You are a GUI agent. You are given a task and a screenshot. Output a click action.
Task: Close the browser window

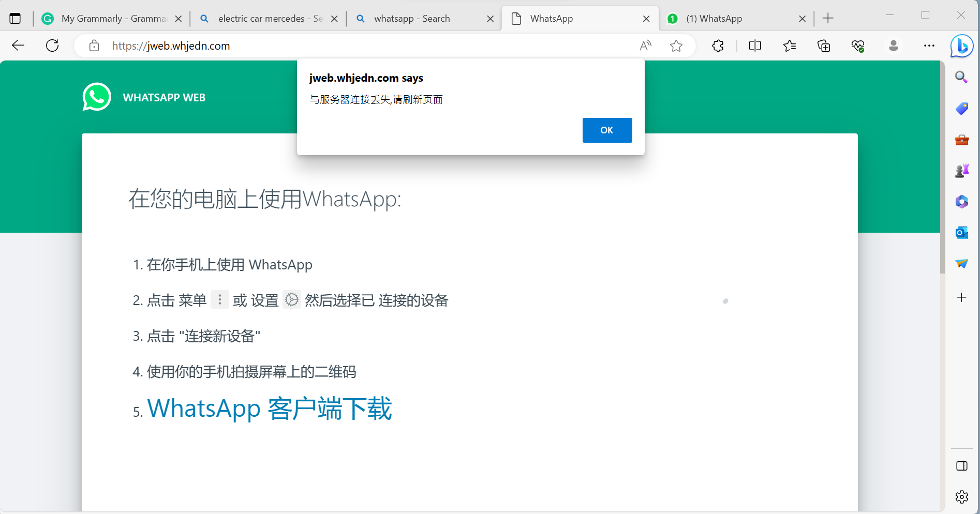coord(961,16)
